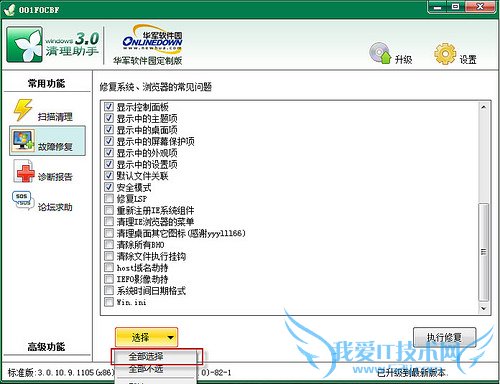Select the 扫描清理 lightning icon
The width and height of the screenshot is (500, 384).
coord(23,110)
